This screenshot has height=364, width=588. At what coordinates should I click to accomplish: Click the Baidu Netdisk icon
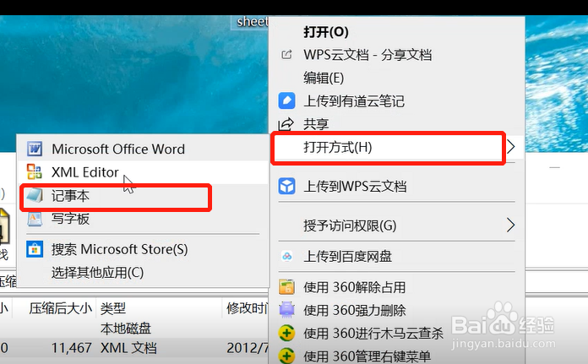click(x=287, y=257)
